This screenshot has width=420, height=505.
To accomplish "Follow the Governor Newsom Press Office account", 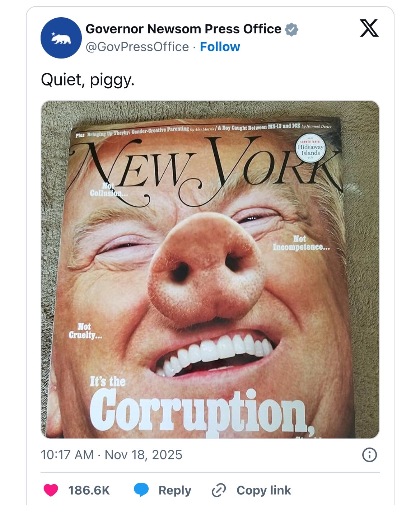I will [220, 47].
